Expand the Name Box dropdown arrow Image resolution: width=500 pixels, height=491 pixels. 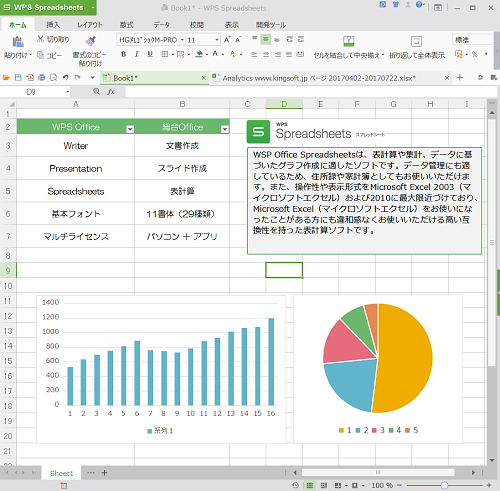68,92
